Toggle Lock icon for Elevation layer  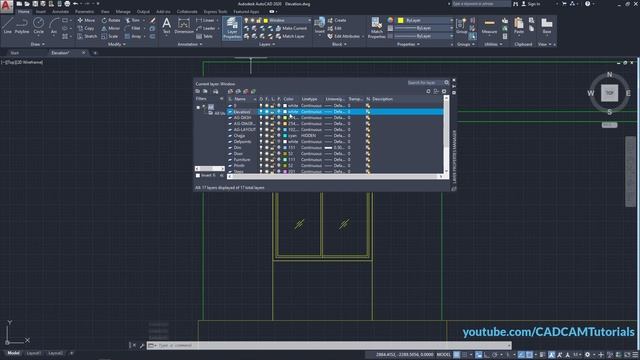point(273,112)
